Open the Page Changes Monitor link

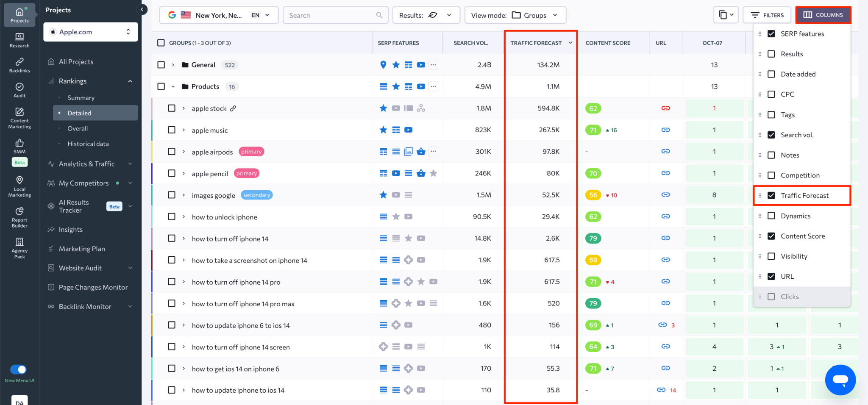tap(93, 287)
